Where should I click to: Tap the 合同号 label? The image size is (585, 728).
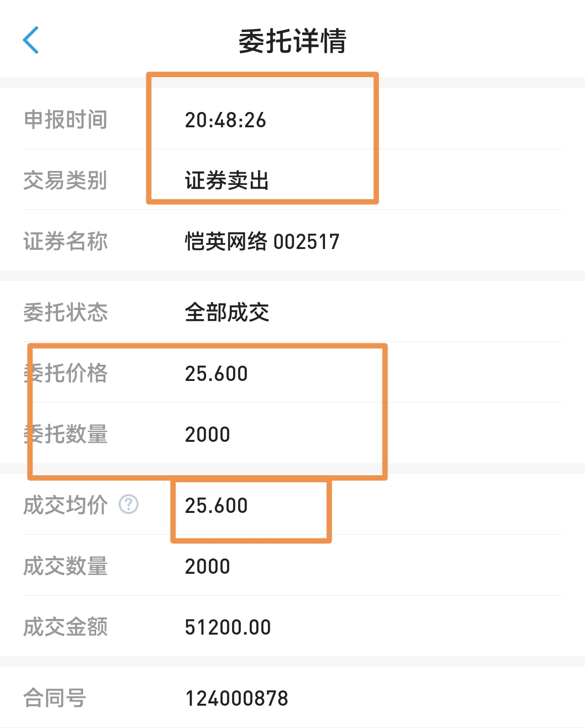(x=55, y=698)
